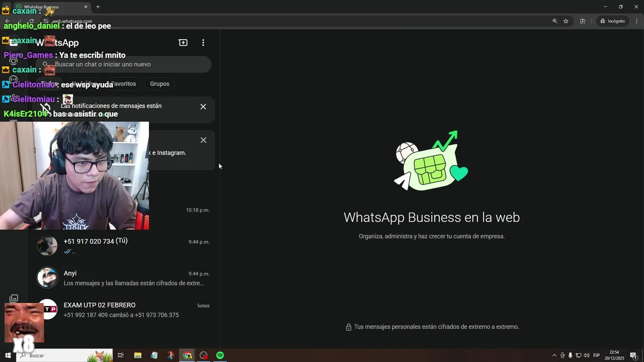This screenshot has height=362, width=644.
Task: Click the microphone tray icon
Action: [x=571, y=355]
